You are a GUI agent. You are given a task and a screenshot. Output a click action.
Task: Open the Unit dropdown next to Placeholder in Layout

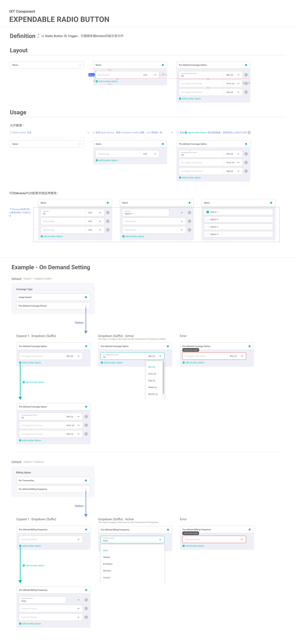tap(155, 75)
